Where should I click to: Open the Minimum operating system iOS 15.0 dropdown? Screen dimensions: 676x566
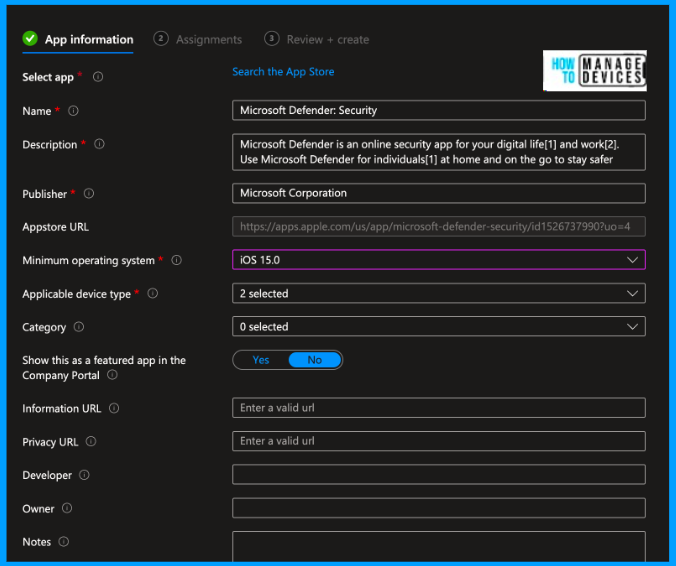coord(438,260)
